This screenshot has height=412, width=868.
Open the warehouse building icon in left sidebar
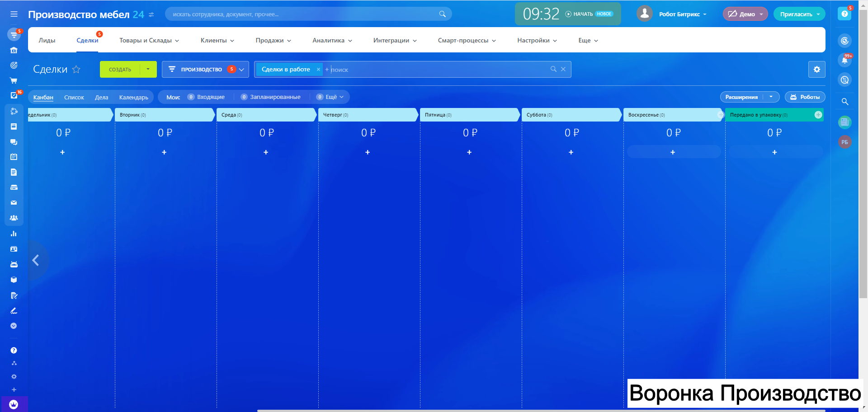click(x=14, y=50)
